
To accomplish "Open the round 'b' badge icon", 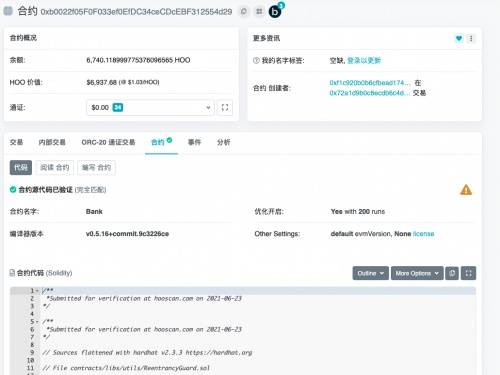I will point(275,12).
